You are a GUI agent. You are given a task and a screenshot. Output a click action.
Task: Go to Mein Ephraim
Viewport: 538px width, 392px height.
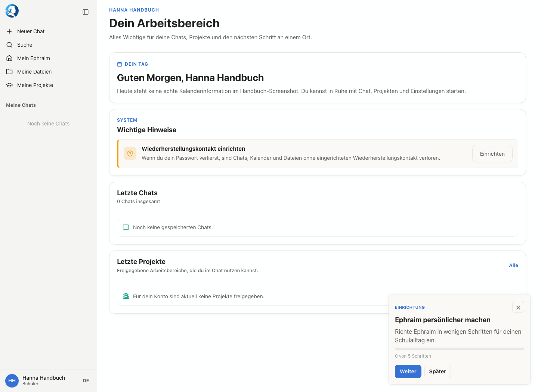point(49,58)
